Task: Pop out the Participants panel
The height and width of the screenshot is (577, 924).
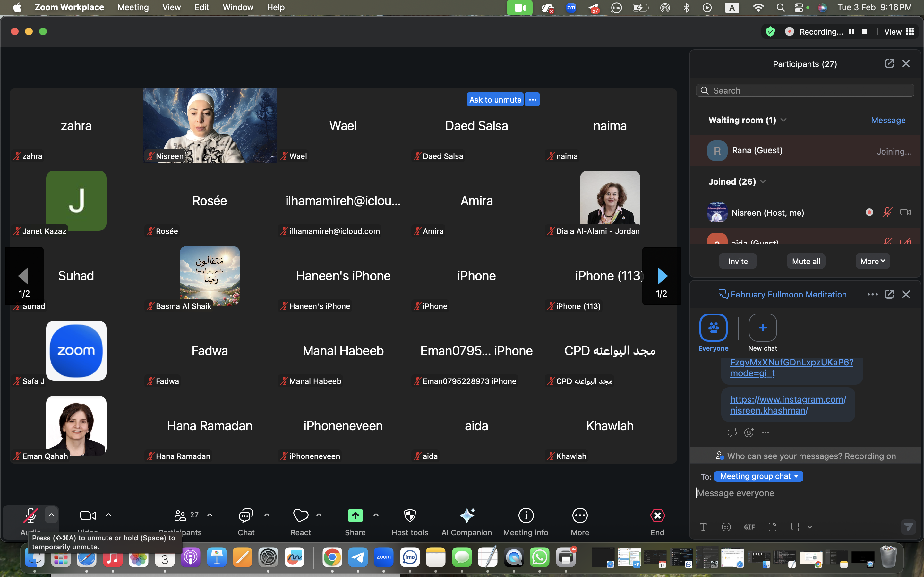Action: (889, 63)
